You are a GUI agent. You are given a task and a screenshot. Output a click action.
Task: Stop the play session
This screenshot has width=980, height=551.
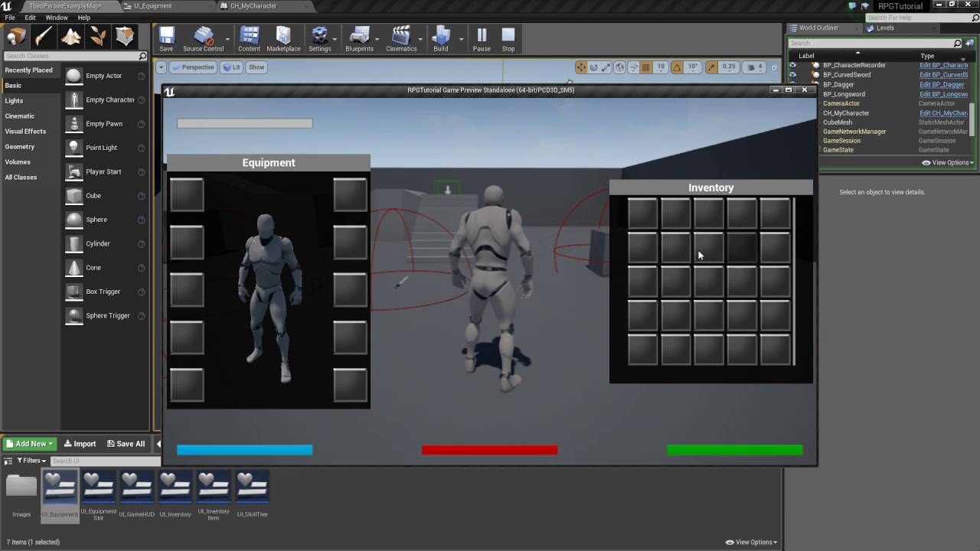[x=508, y=38]
